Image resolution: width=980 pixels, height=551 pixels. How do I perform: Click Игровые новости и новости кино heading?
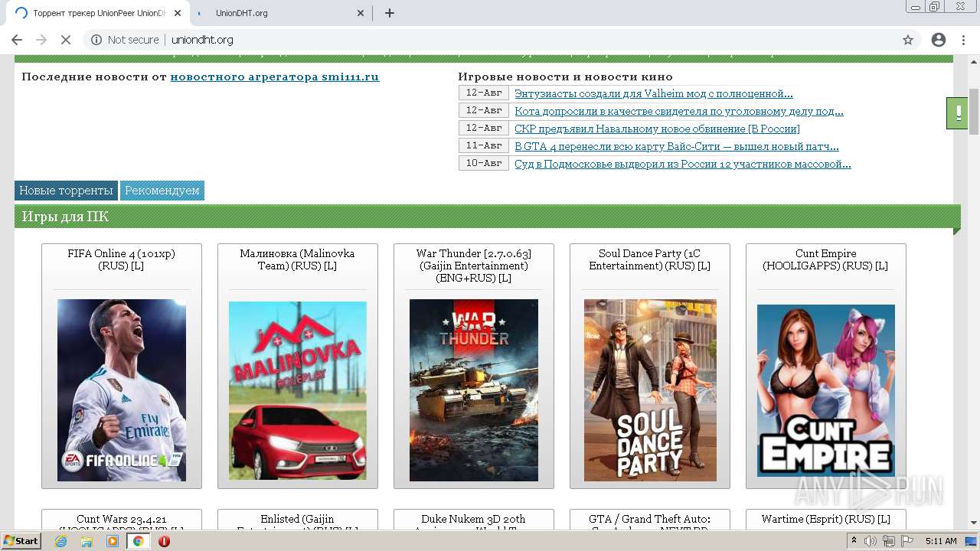(565, 77)
